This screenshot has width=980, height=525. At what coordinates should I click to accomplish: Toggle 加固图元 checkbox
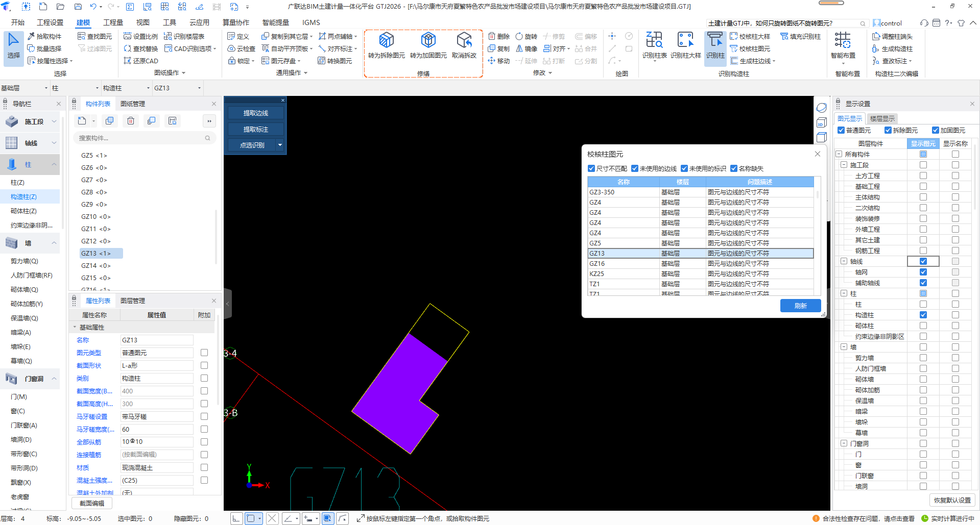(x=936, y=130)
